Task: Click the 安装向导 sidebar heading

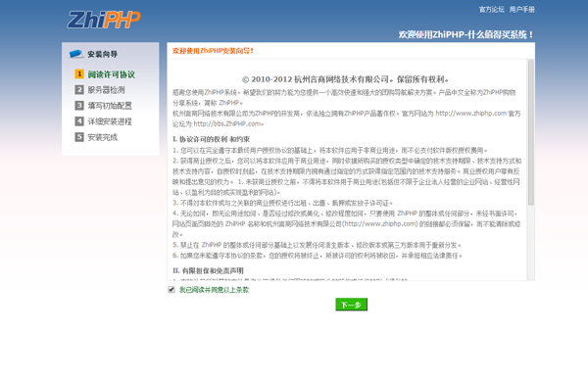Action: pos(102,54)
